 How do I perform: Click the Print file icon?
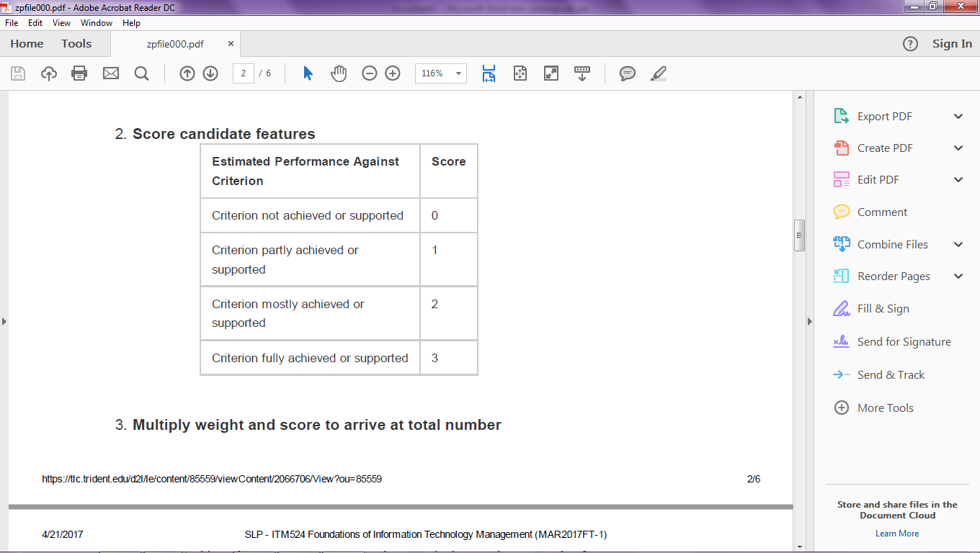(x=79, y=73)
